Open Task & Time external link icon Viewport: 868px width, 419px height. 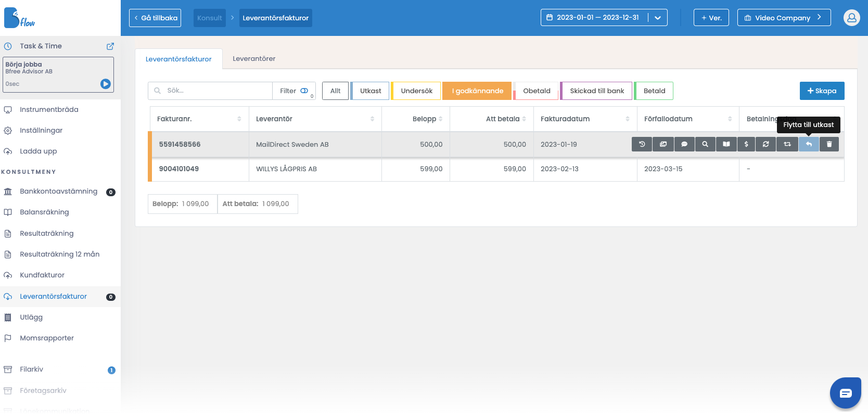tap(110, 46)
